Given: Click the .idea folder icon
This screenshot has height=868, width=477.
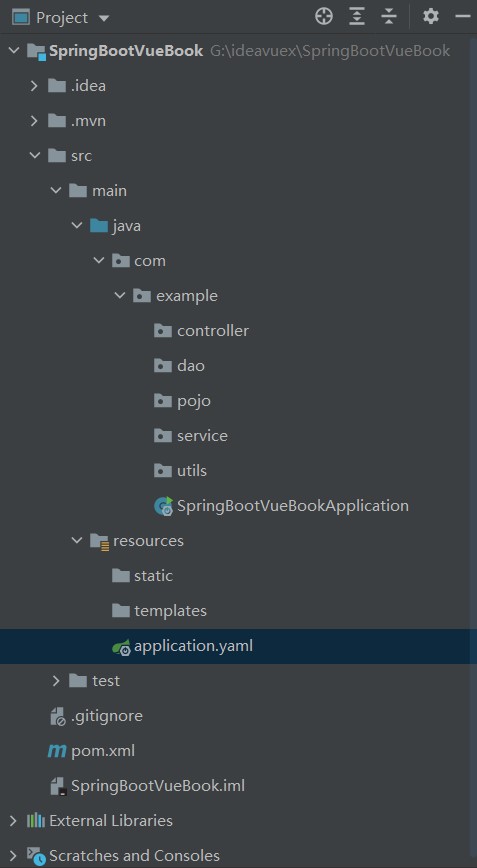Looking at the screenshot, I should (x=57, y=86).
